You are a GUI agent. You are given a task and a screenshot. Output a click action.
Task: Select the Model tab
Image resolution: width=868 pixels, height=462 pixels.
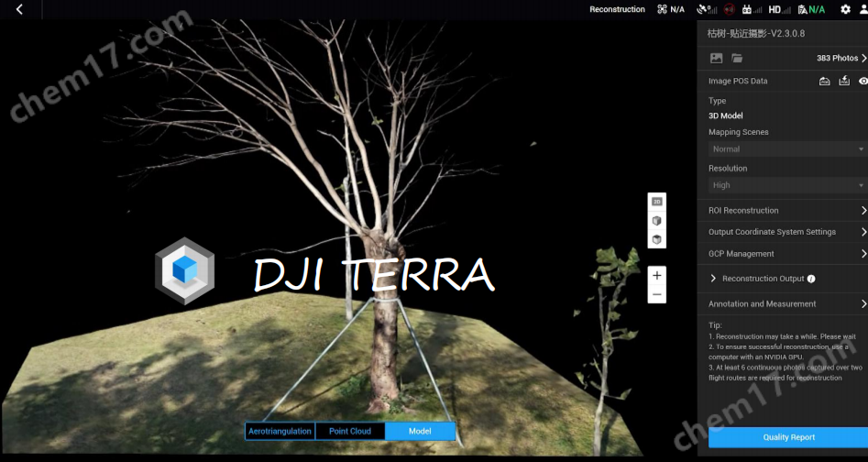tap(420, 431)
